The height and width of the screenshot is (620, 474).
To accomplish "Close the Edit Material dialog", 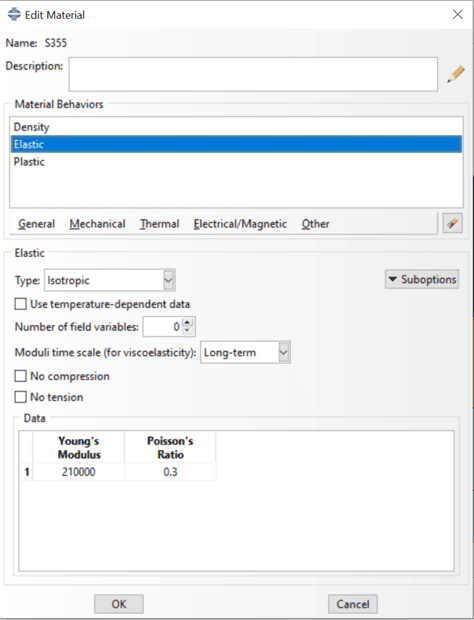I will pyautogui.click(x=457, y=15).
